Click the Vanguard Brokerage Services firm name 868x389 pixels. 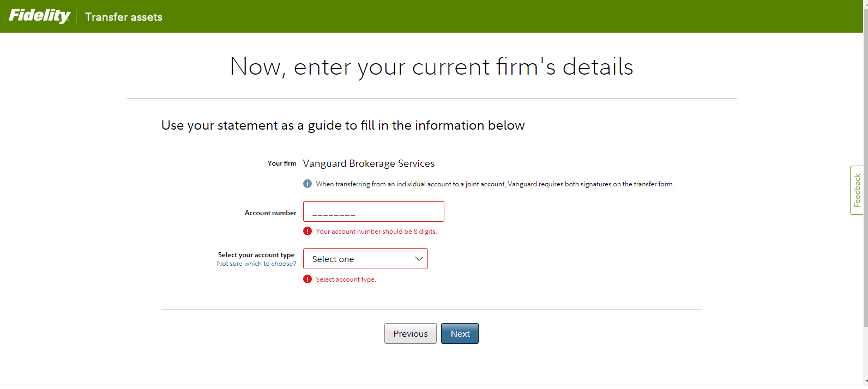(369, 163)
